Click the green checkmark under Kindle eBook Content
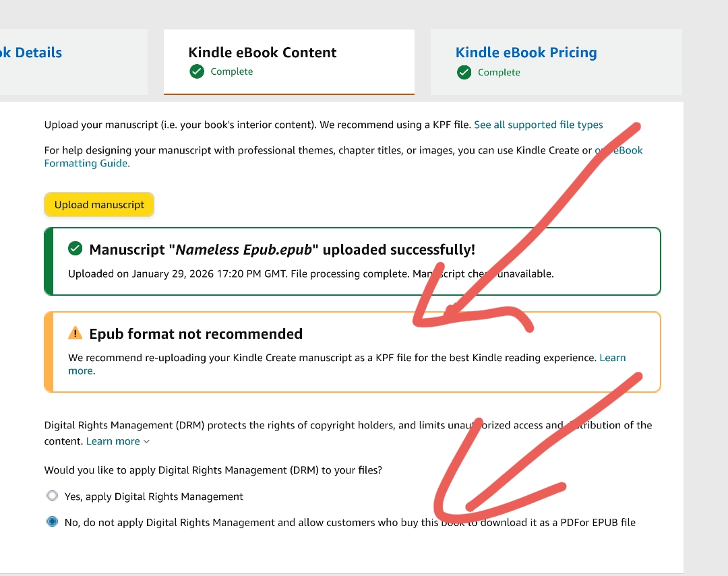 [x=197, y=71]
